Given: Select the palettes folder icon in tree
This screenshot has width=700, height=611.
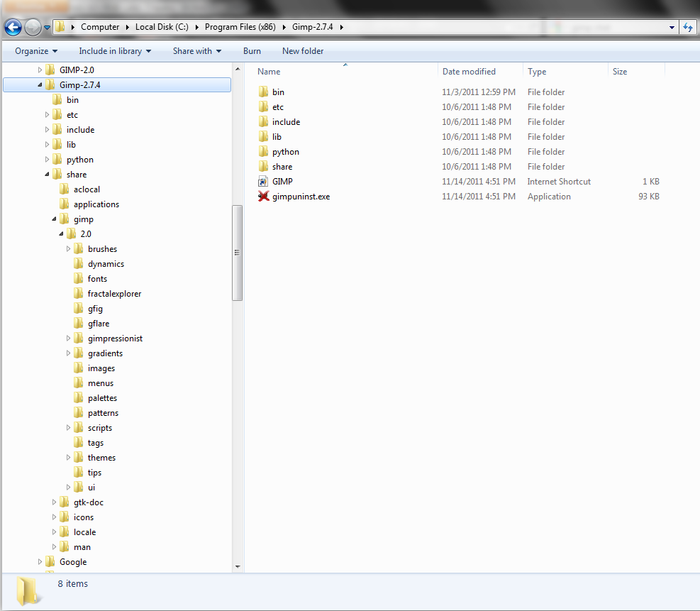Looking at the screenshot, I should pyautogui.click(x=79, y=398).
